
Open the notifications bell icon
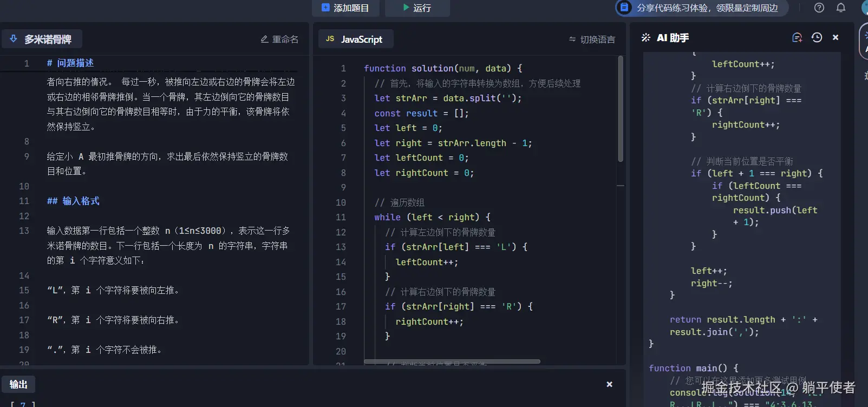pyautogui.click(x=841, y=8)
